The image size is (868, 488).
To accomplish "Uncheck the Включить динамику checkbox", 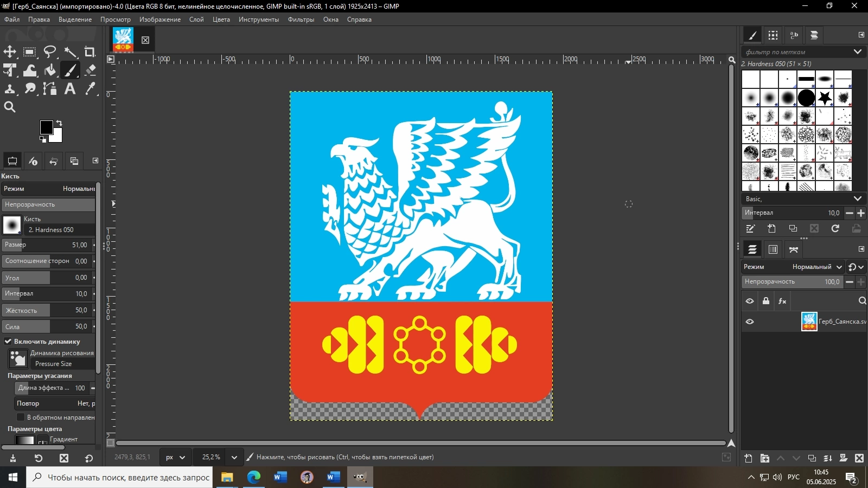I will (8, 341).
